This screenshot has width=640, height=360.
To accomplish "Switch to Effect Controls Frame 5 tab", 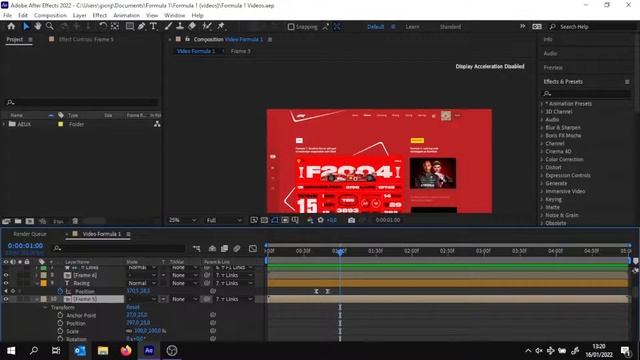I will click(x=86, y=39).
